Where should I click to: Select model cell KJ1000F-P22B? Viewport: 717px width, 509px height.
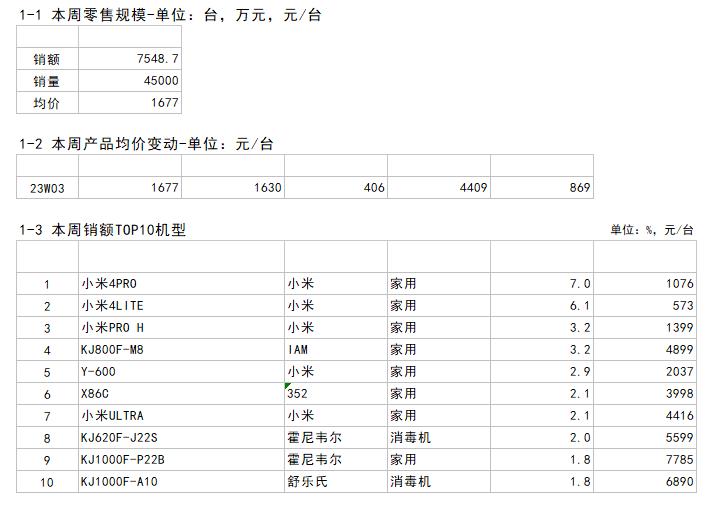point(181,459)
